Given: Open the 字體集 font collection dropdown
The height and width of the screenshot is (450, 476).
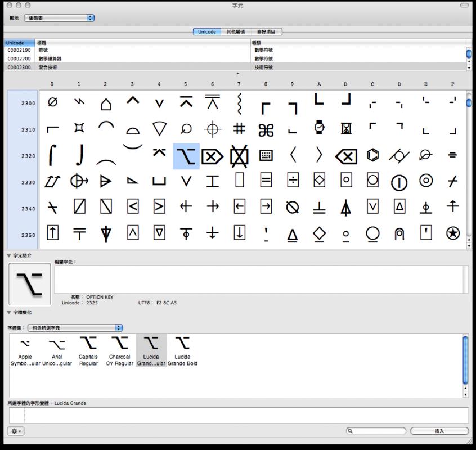Looking at the screenshot, I should [75, 328].
